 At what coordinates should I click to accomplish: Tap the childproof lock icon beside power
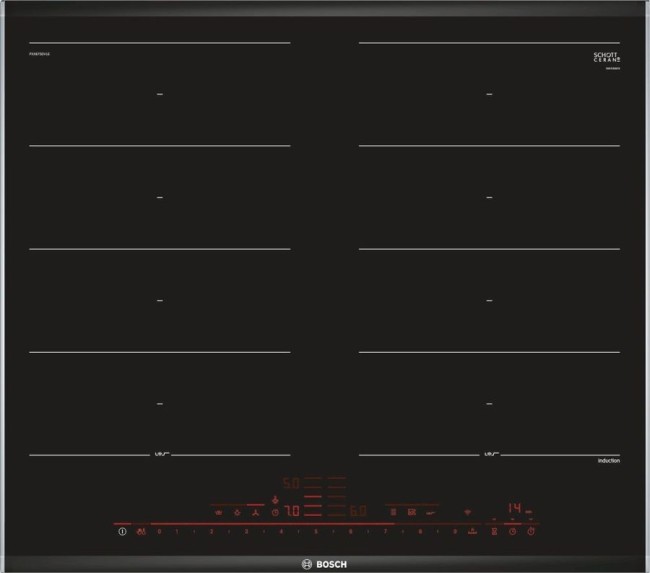(141, 532)
